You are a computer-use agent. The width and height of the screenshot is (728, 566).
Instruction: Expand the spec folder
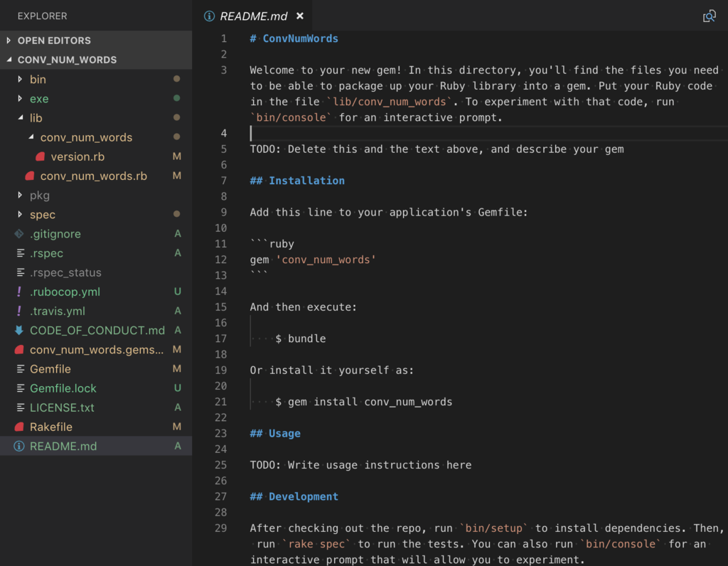(19, 215)
